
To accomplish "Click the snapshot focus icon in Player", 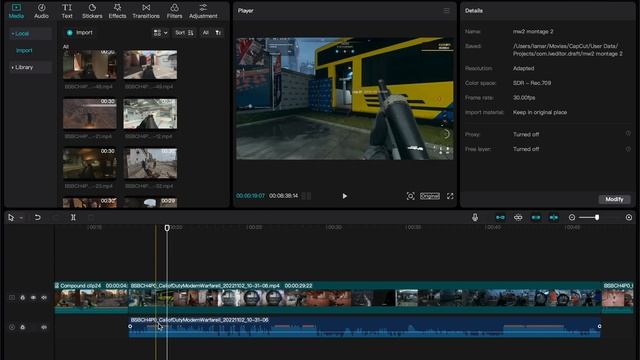I will [x=411, y=196].
